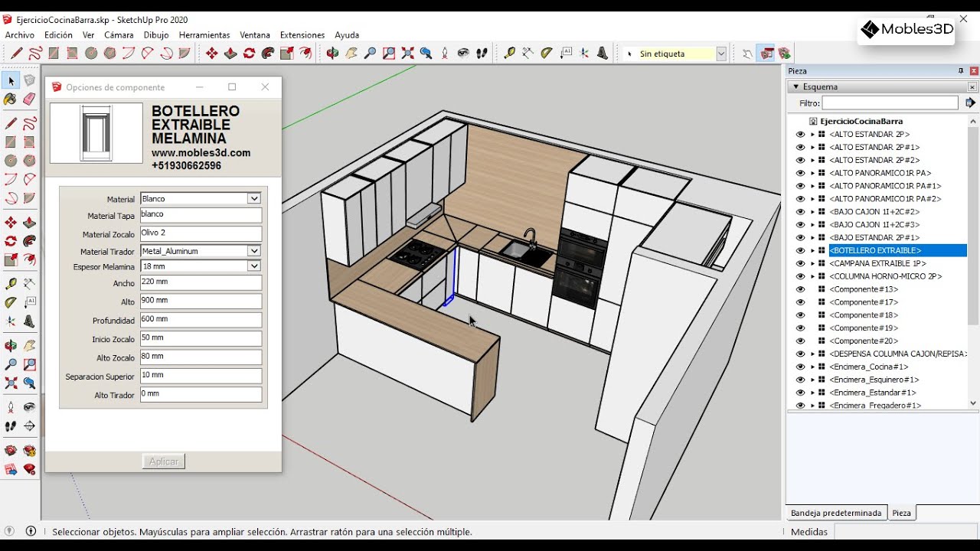This screenshot has width=980, height=551.
Task: Toggle visibility of Encimera_Cocina#1
Action: (x=800, y=367)
